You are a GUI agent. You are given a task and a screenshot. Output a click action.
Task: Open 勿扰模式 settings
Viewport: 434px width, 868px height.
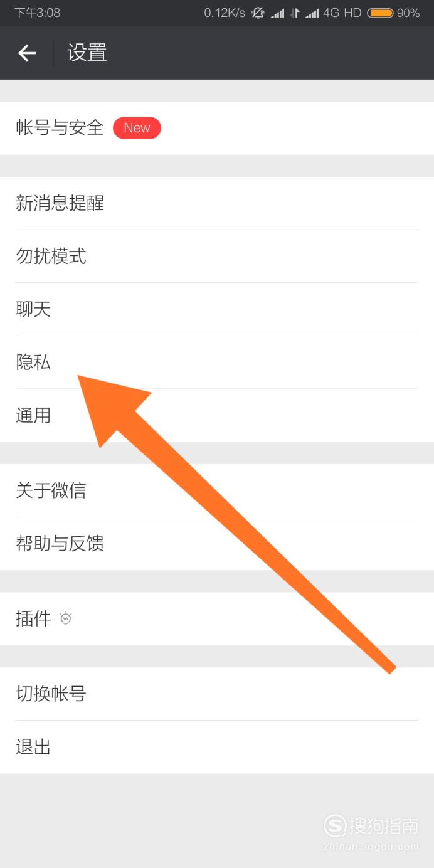(x=217, y=257)
